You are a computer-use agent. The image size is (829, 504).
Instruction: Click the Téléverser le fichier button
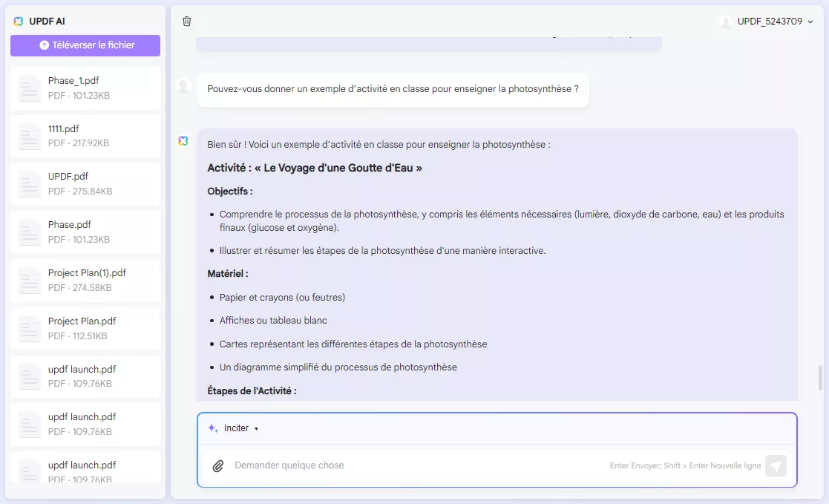[x=85, y=46]
